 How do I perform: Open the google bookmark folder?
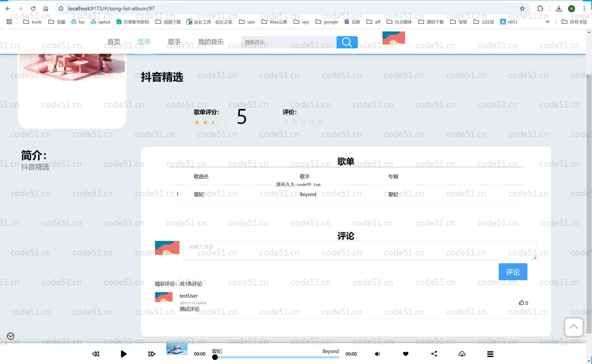click(x=327, y=22)
